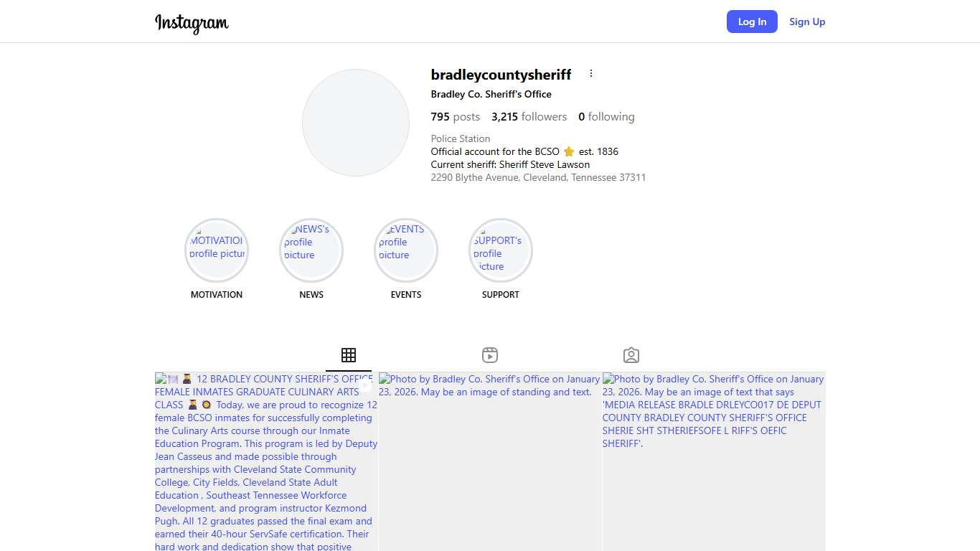This screenshot has height=551, width=980.
Task: Open the three-dot profile options menu
Action: click(x=591, y=73)
